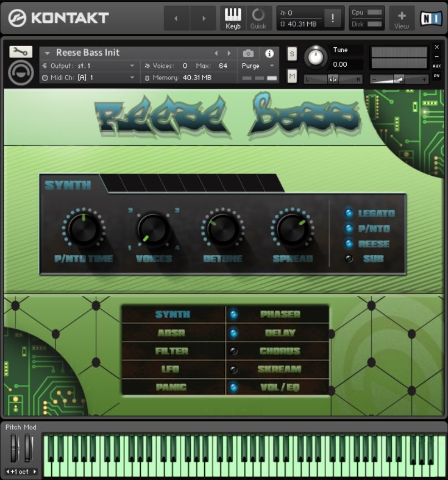Go to next preset in header
448x480 pixels.
click(x=204, y=18)
